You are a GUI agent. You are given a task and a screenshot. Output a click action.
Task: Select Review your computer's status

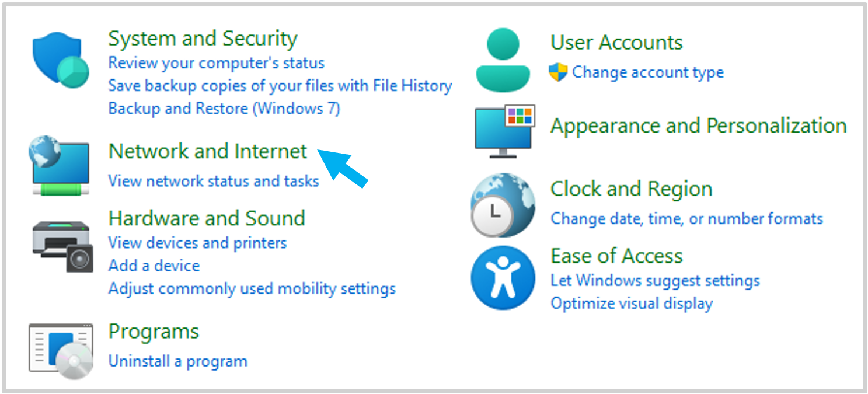click(216, 62)
